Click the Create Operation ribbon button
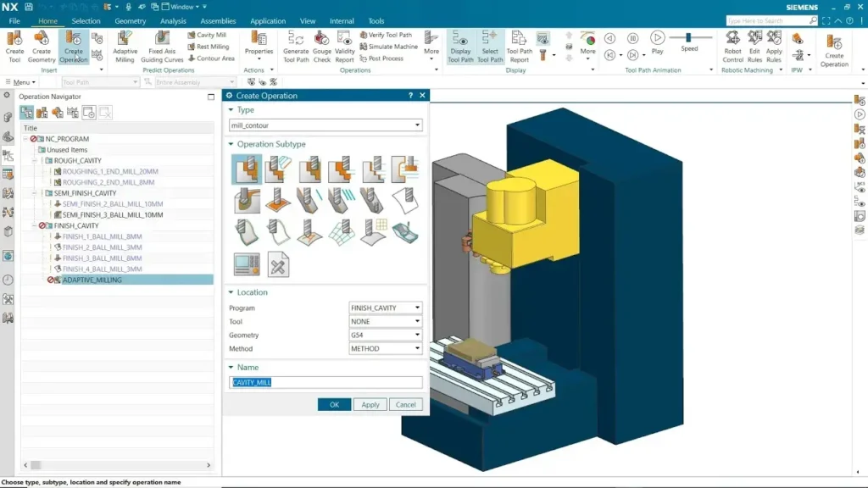This screenshot has width=868, height=488. 73,47
